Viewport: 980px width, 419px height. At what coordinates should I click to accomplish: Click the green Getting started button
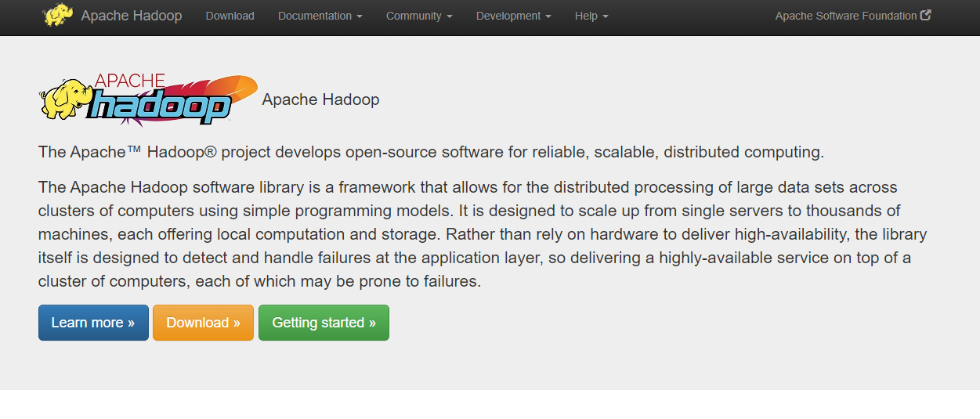tap(324, 323)
